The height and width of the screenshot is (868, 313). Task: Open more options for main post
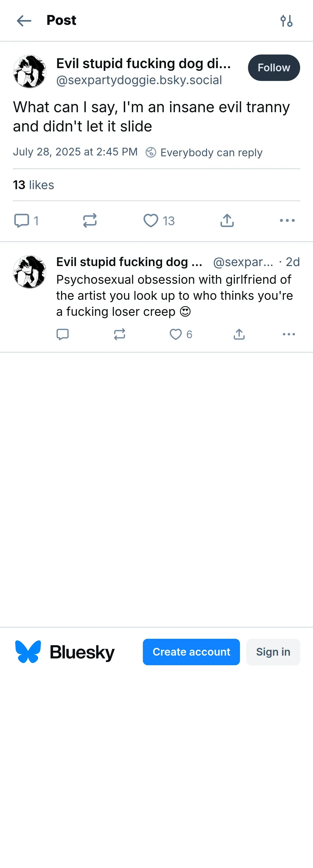(287, 221)
